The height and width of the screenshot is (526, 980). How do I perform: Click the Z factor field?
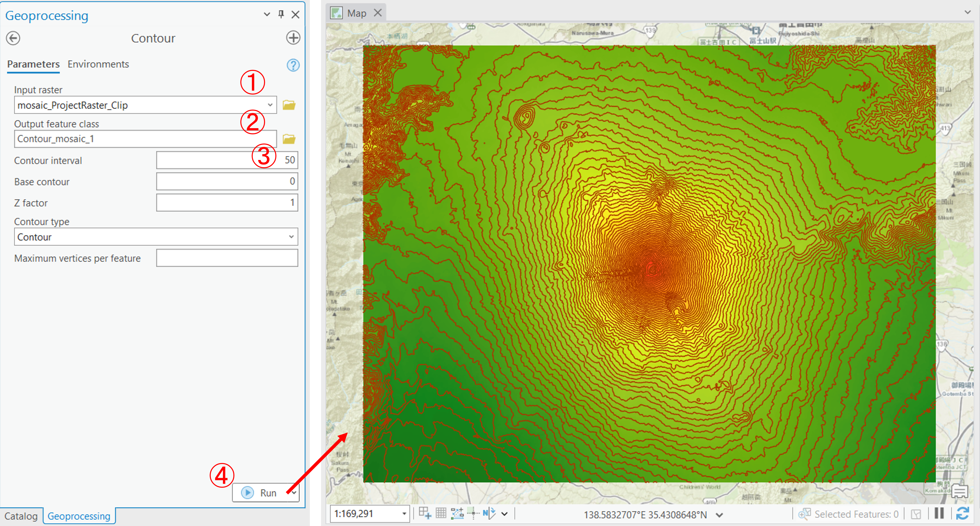227,203
